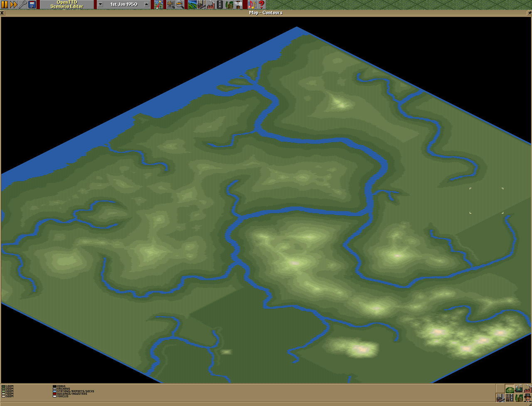This screenshot has width=532, height=406.
Task: Select the place sign tool
Action: 238,5
